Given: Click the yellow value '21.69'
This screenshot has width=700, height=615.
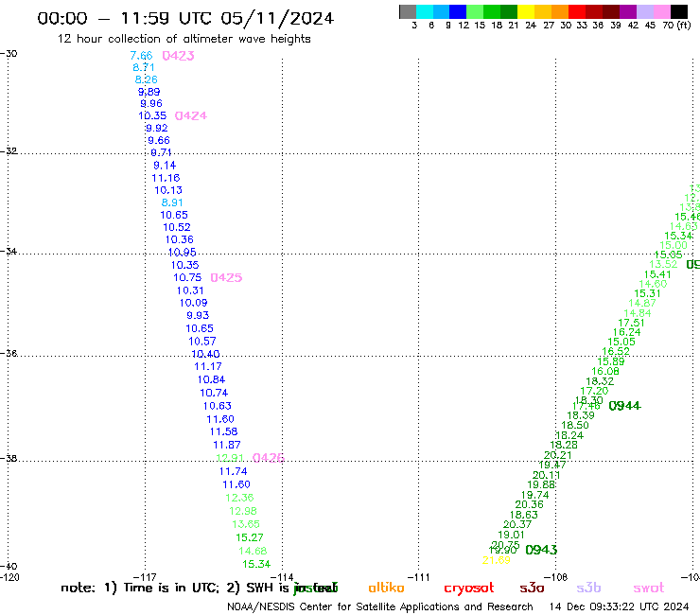Looking at the screenshot, I should 497,560.
